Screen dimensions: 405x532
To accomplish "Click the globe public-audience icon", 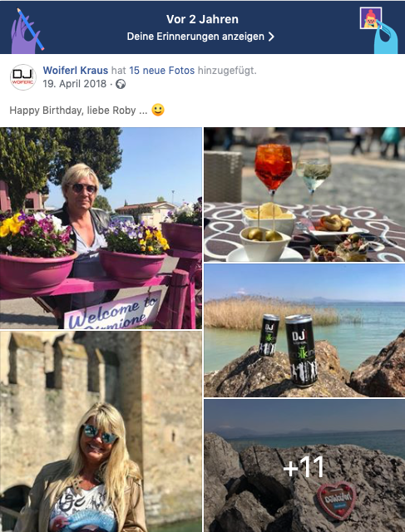I will [121, 84].
